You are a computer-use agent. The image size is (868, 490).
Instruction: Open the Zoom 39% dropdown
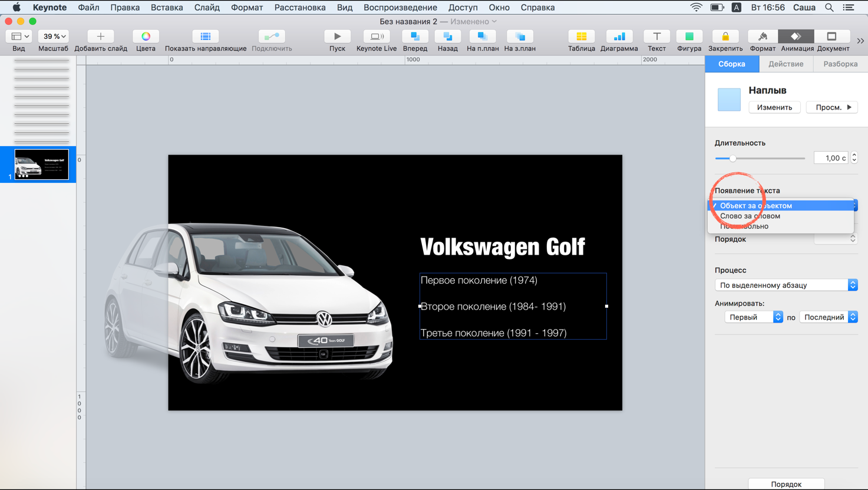pyautogui.click(x=54, y=37)
